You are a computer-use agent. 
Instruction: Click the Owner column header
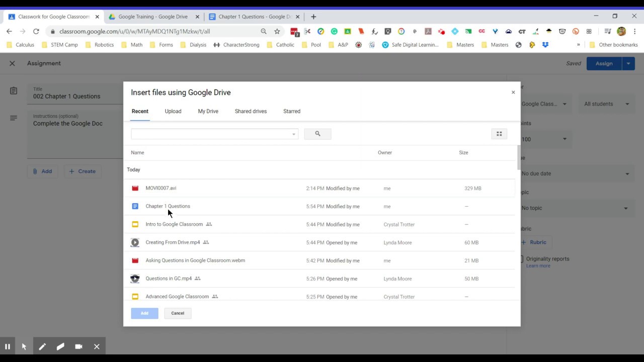point(385,152)
